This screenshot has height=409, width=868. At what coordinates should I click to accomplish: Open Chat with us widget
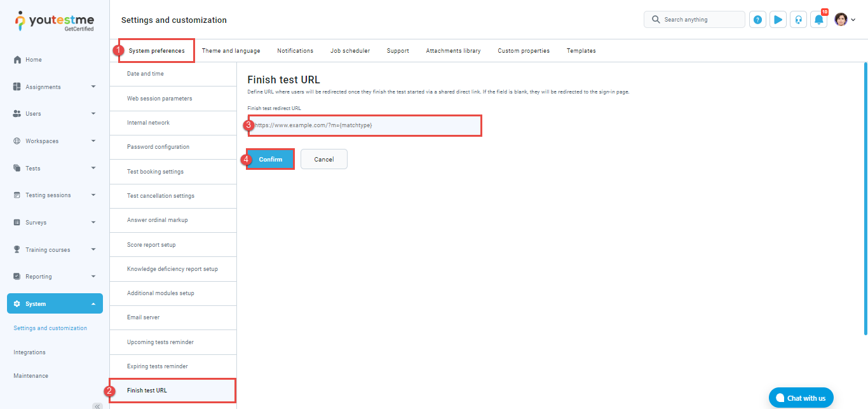click(x=801, y=398)
